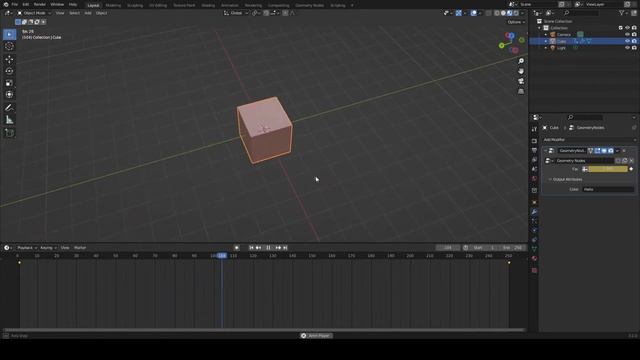The width and height of the screenshot is (640, 360).
Task: Open the timeline Marker menu
Action: click(x=80, y=248)
